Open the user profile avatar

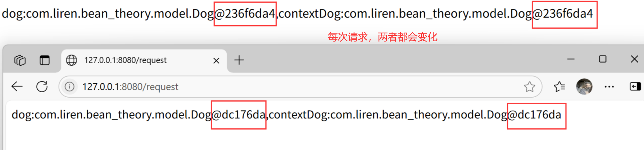584,87
